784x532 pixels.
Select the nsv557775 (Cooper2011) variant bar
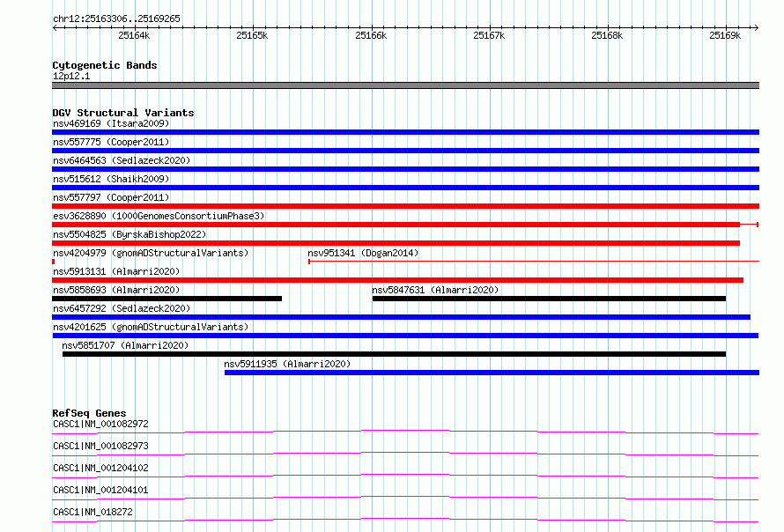pos(405,151)
